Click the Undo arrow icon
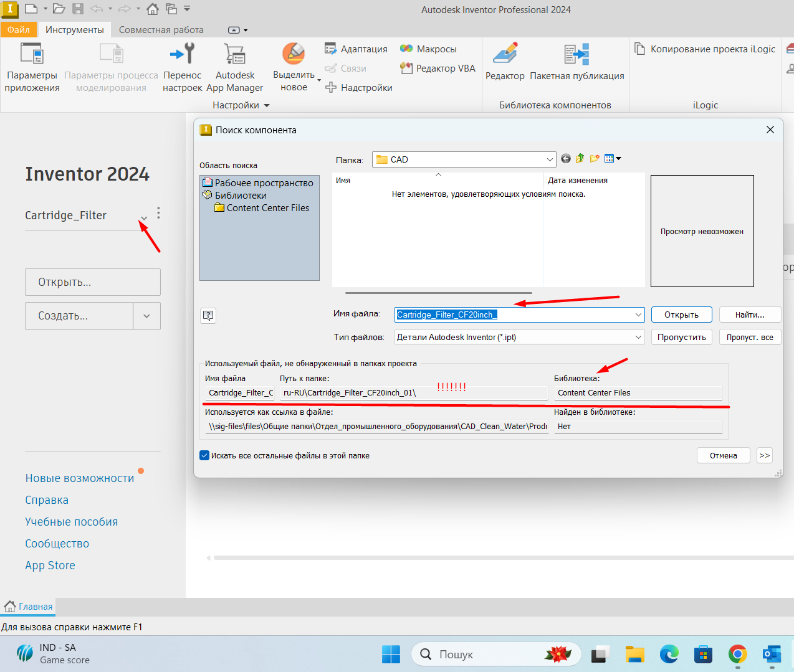 pos(97,9)
